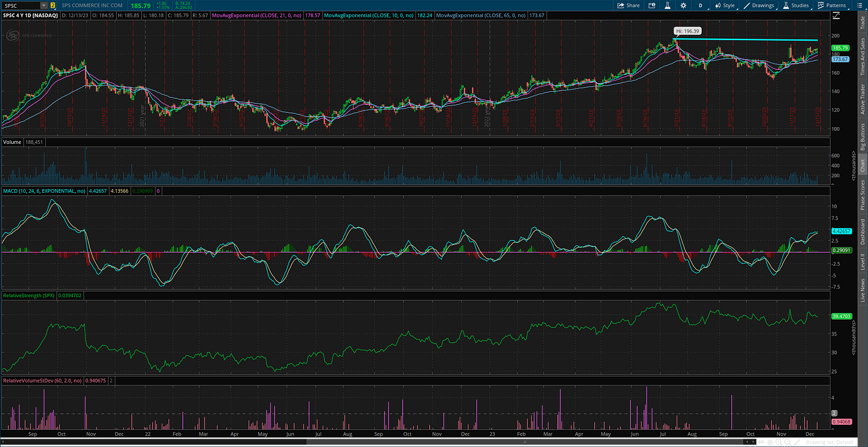Image resolution: width=868 pixels, height=447 pixels.
Task: Click the gray level 2 marker on relative volume axis
Action: point(835,412)
